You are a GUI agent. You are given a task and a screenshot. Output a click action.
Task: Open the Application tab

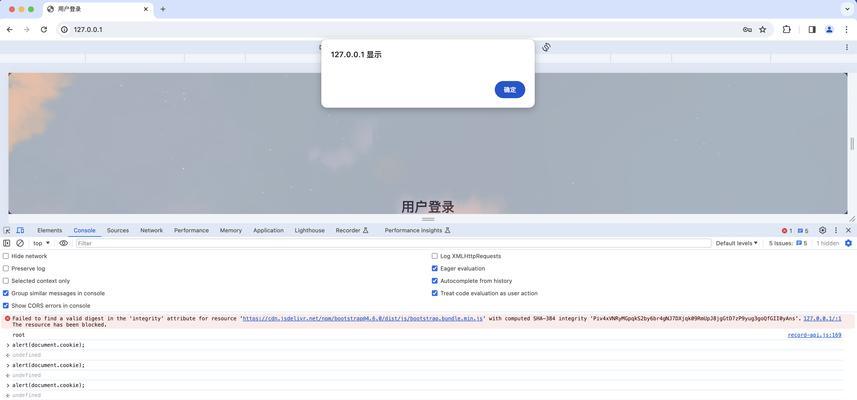[268, 231]
